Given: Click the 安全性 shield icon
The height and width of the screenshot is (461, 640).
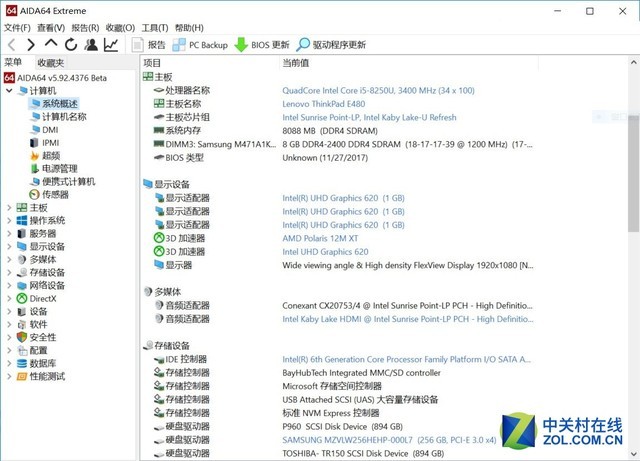Looking at the screenshot, I should (22, 337).
